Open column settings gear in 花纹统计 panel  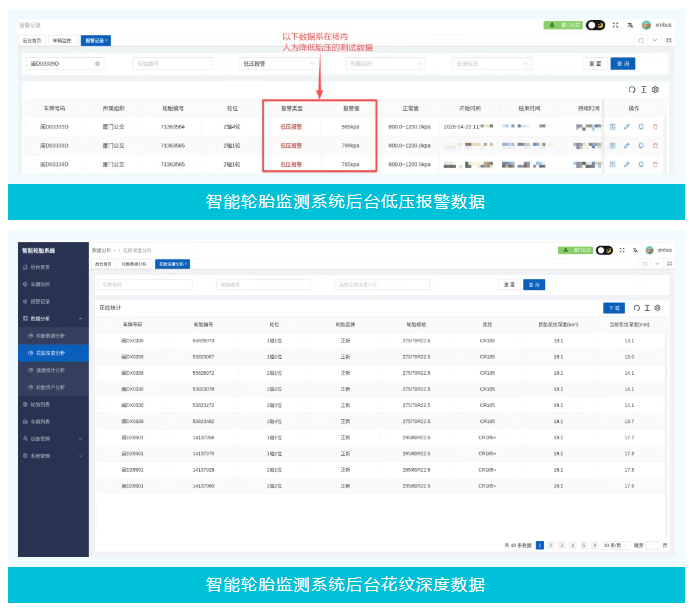point(658,308)
